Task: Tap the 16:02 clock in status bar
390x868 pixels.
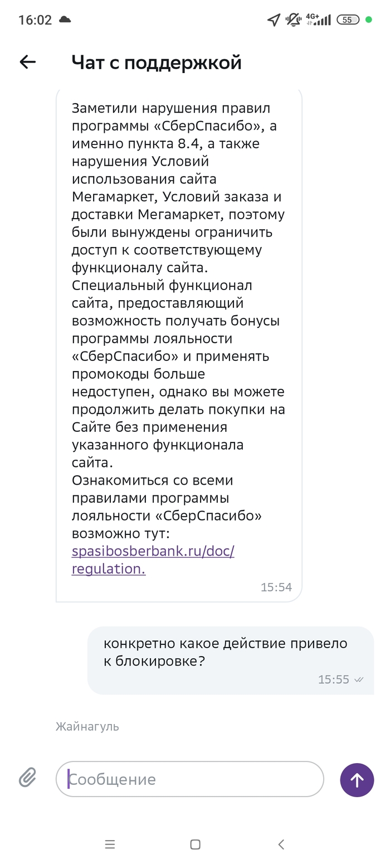Action: coord(35,20)
